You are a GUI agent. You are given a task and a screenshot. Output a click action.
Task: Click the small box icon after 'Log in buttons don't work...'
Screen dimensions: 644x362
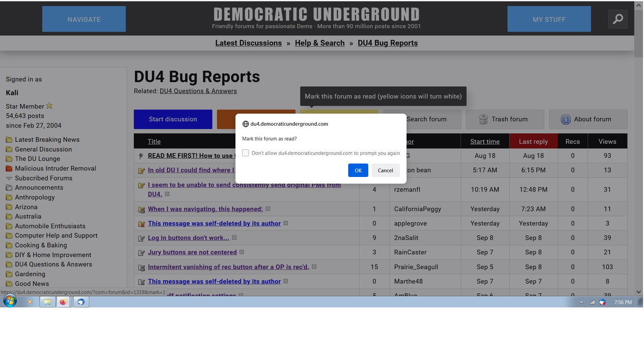[234, 238]
